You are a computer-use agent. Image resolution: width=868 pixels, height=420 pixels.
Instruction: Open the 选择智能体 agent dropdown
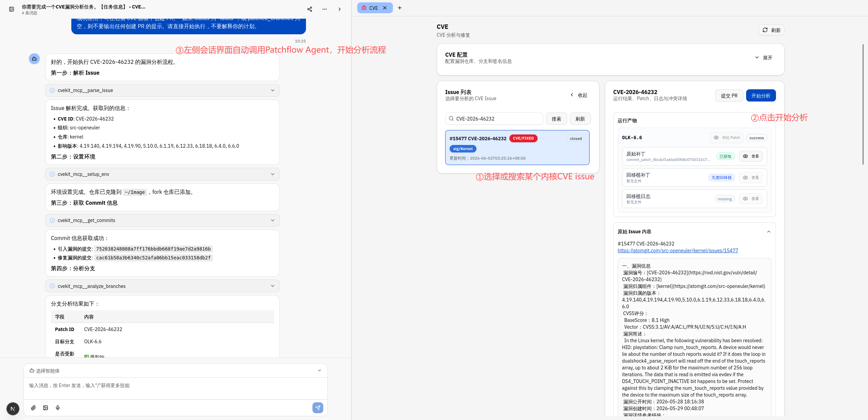[x=176, y=370]
